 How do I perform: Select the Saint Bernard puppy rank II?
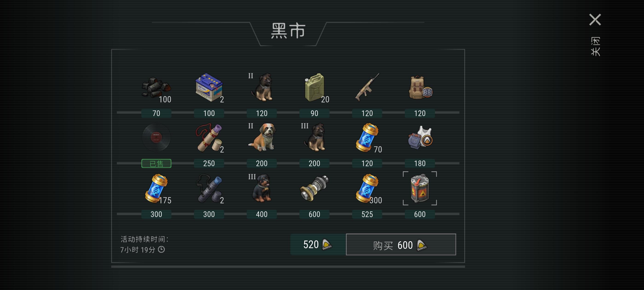coord(262,138)
